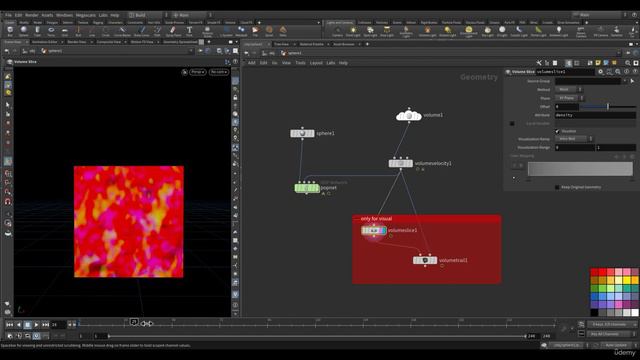Open the No cam dropdown in viewport

[219, 72]
